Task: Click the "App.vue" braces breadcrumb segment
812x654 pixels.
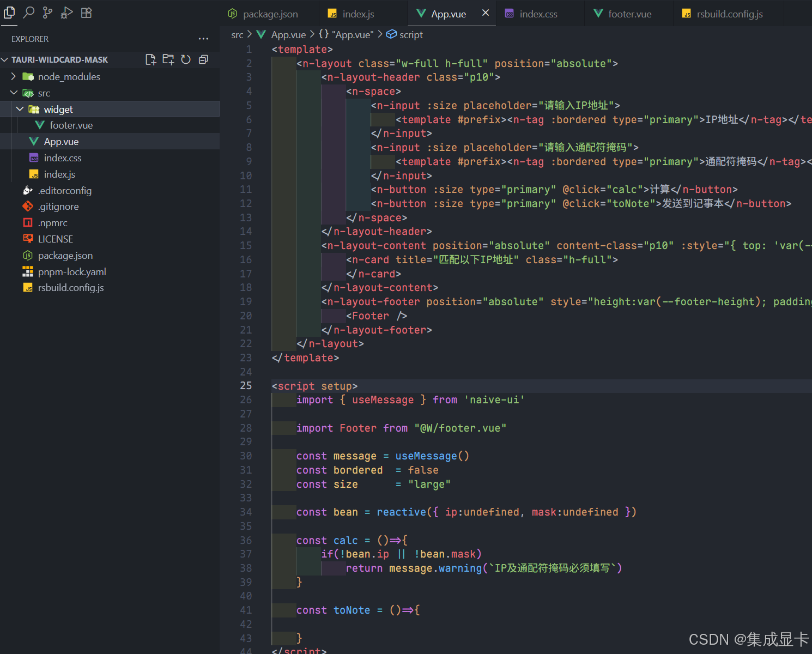Action: point(346,34)
